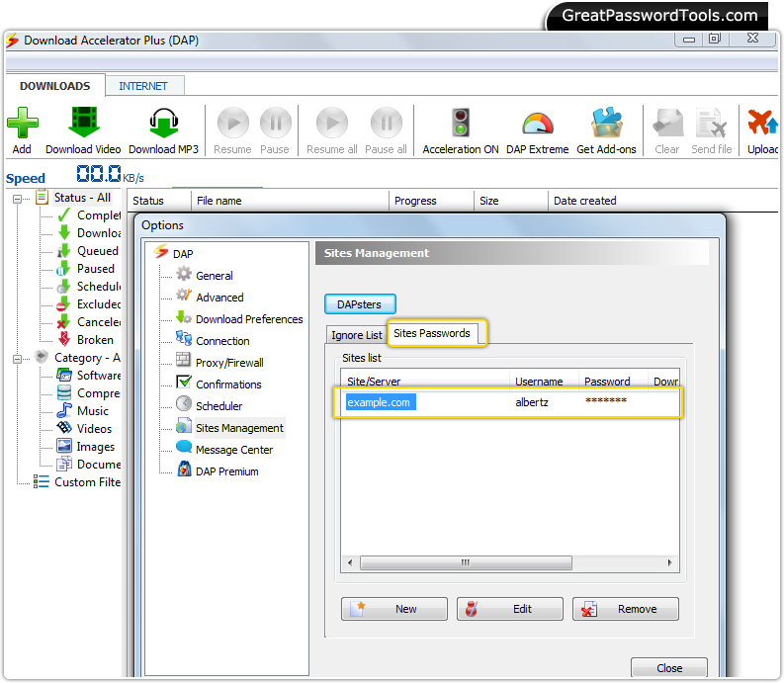This screenshot has width=784, height=683.
Task: Click Remove site button
Action: click(626, 609)
